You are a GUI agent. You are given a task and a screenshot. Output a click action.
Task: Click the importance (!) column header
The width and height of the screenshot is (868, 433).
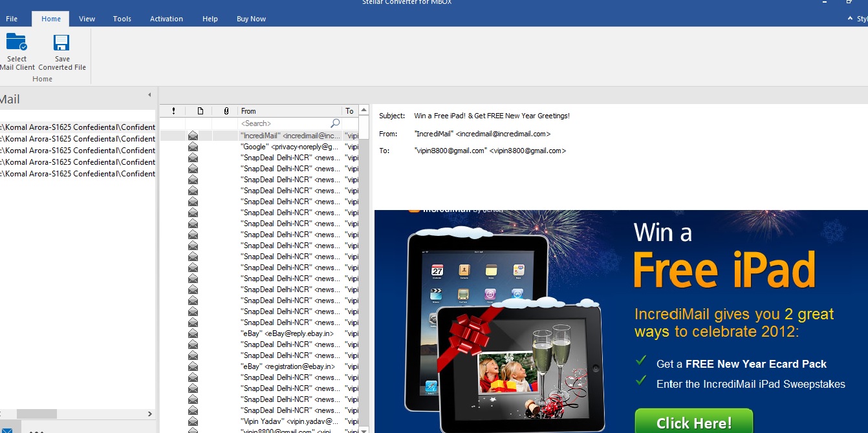[173, 111]
